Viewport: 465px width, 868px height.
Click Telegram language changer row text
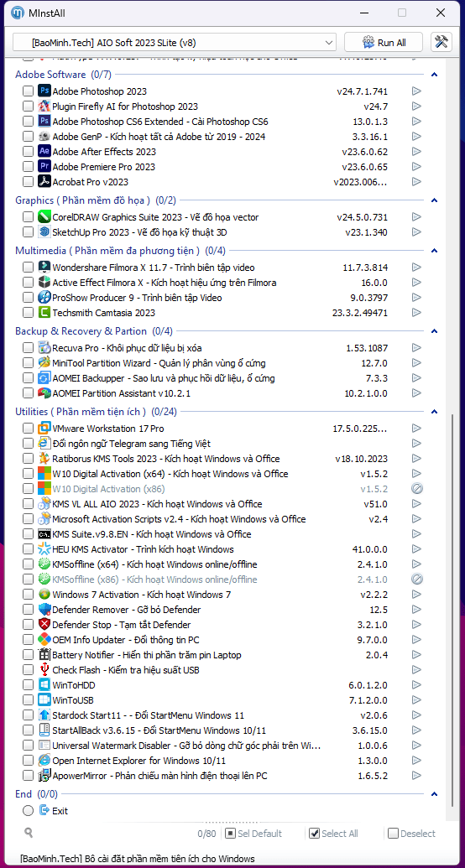131,444
